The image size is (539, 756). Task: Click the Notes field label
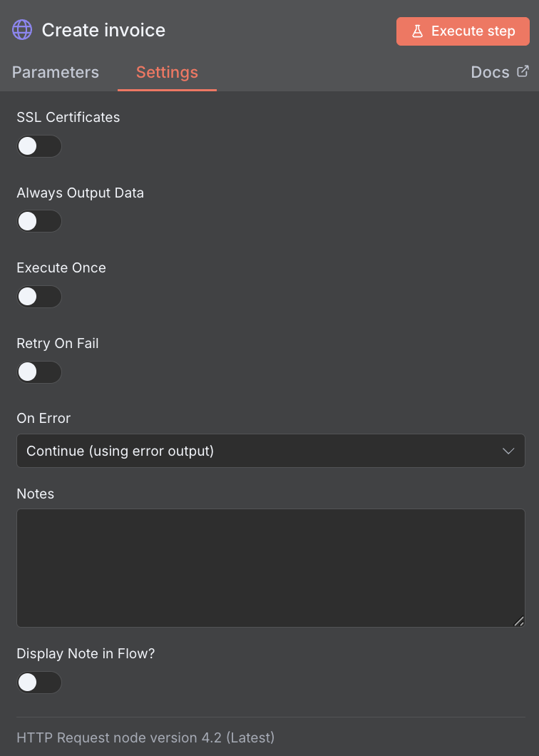click(35, 494)
